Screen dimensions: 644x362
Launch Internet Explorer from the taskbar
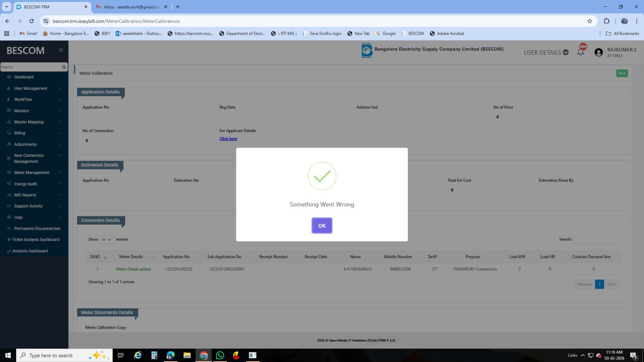pyautogui.click(x=138, y=355)
